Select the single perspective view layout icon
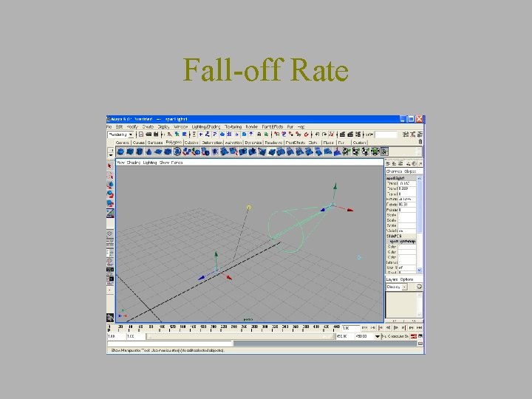 click(110, 233)
